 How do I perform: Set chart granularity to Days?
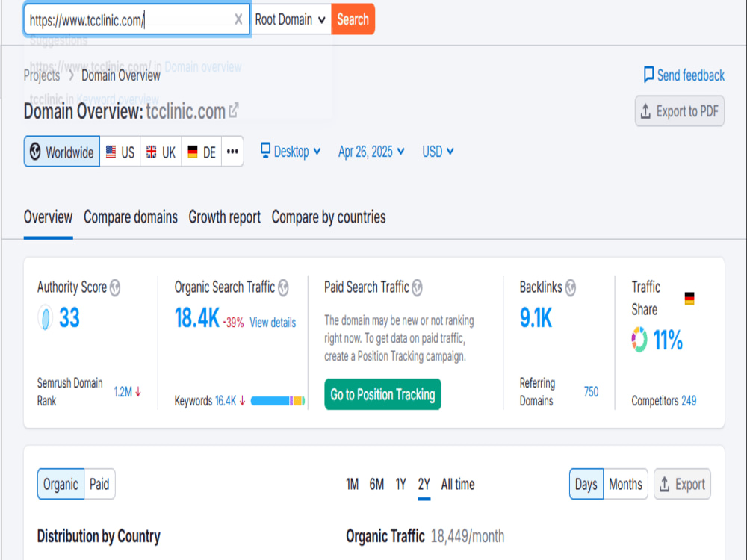pyautogui.click(x=586, y=485)
